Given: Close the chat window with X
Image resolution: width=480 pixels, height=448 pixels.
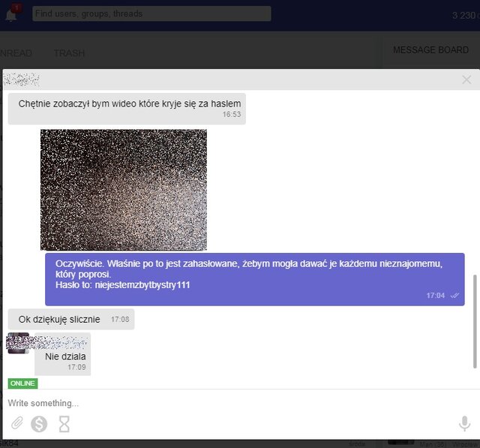Looking at the screenshot, I should [x=466, y=80].
